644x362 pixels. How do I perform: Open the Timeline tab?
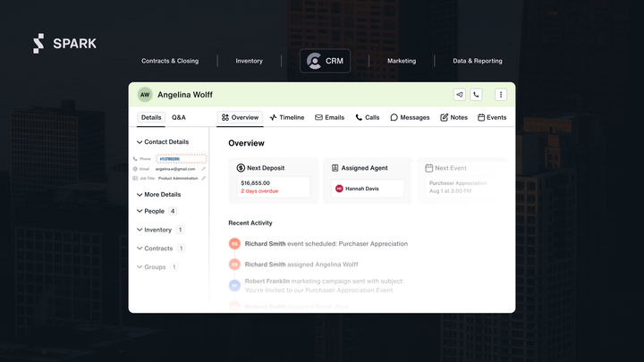click(x=287, y=117)
